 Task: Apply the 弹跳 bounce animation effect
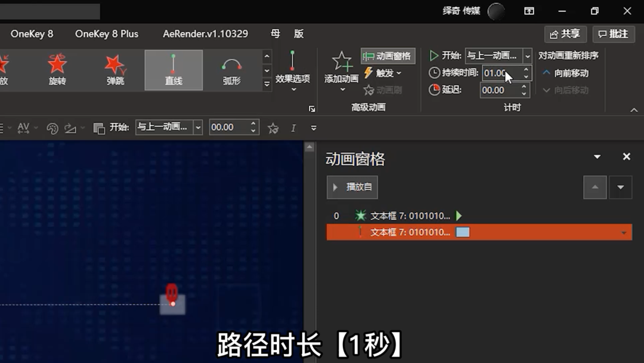115,70
